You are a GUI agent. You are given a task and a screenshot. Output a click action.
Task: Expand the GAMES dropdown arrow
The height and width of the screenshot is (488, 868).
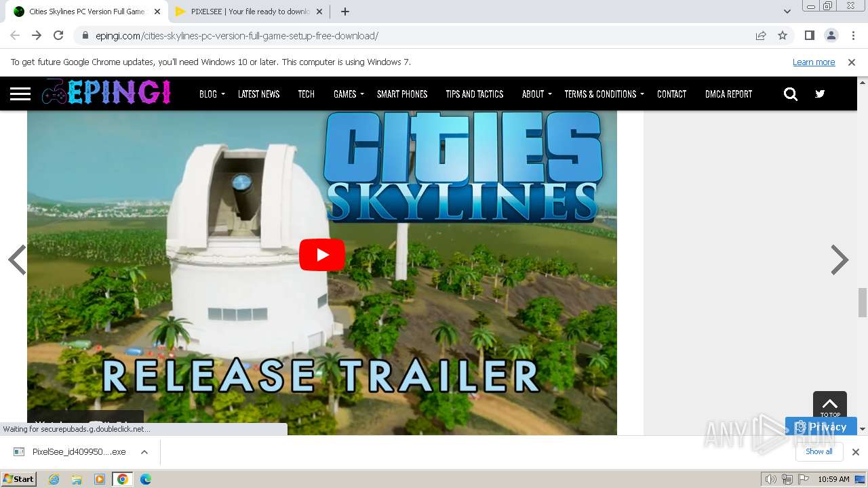click(361, 94)
